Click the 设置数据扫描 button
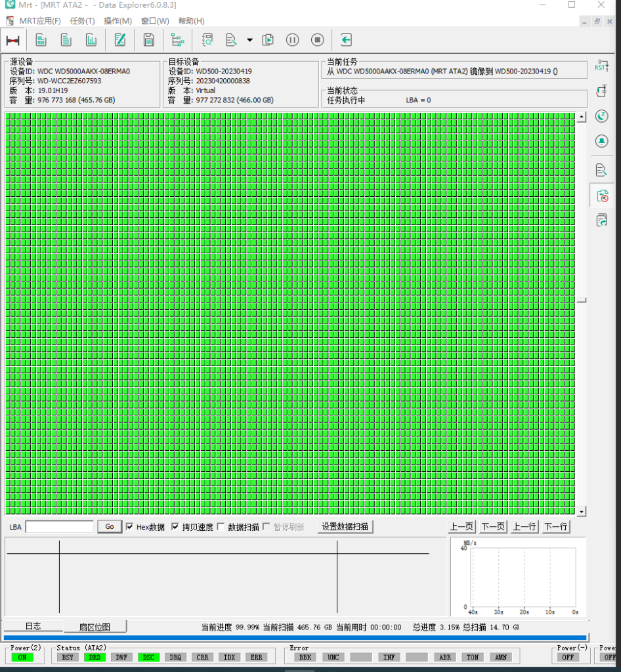Screen dimensions: 621x672 tap(345, 527)
